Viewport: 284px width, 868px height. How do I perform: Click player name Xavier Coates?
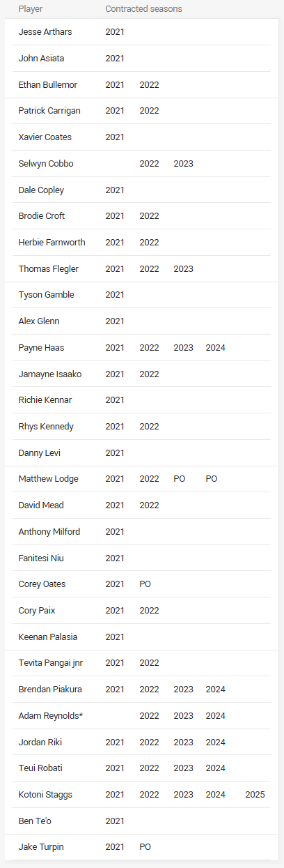click(x=45, y=137)
